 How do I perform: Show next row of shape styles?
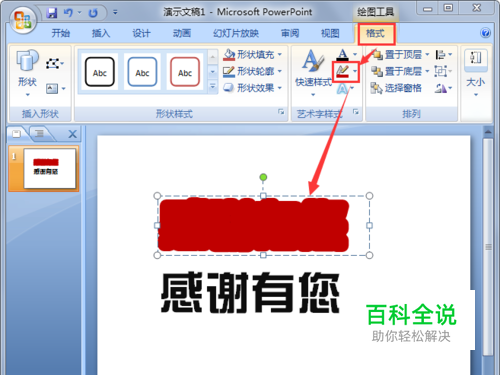click(213, 72)
